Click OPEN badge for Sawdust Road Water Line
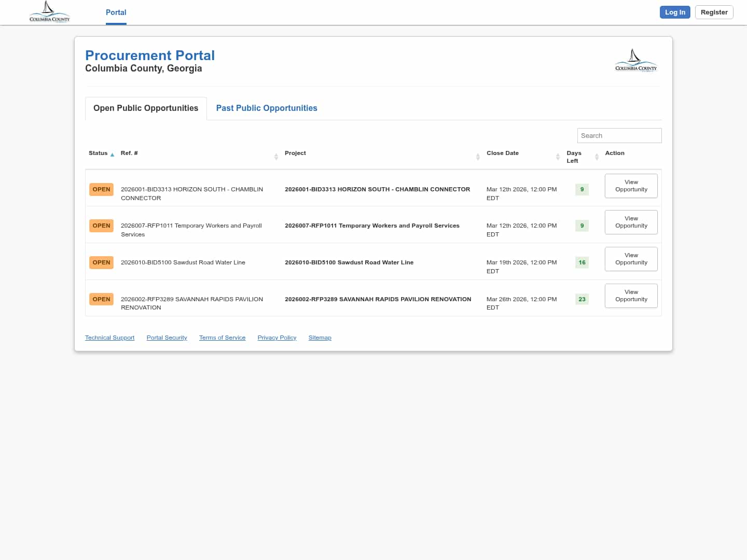 (x=101, y=262)
